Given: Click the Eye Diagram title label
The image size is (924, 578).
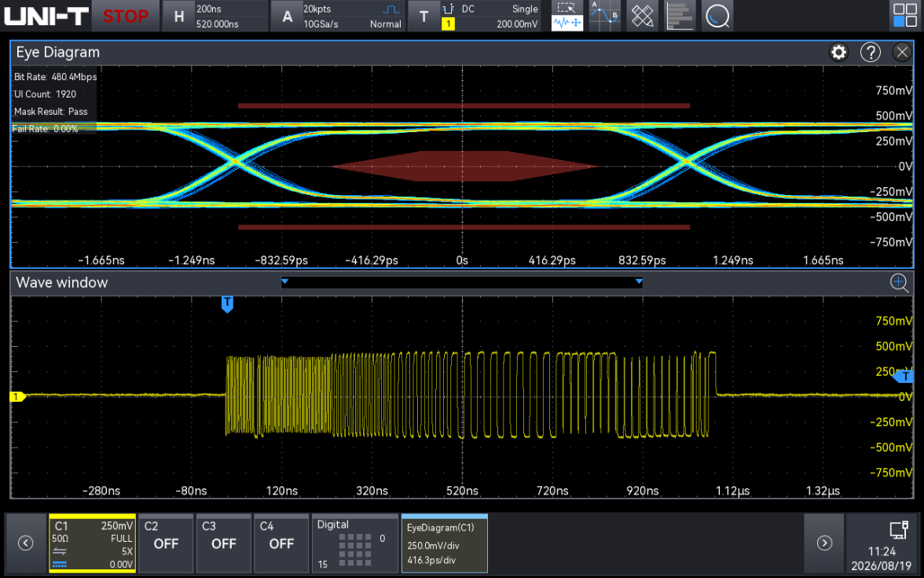Looking at the screenshot, I should coord(58,53).
